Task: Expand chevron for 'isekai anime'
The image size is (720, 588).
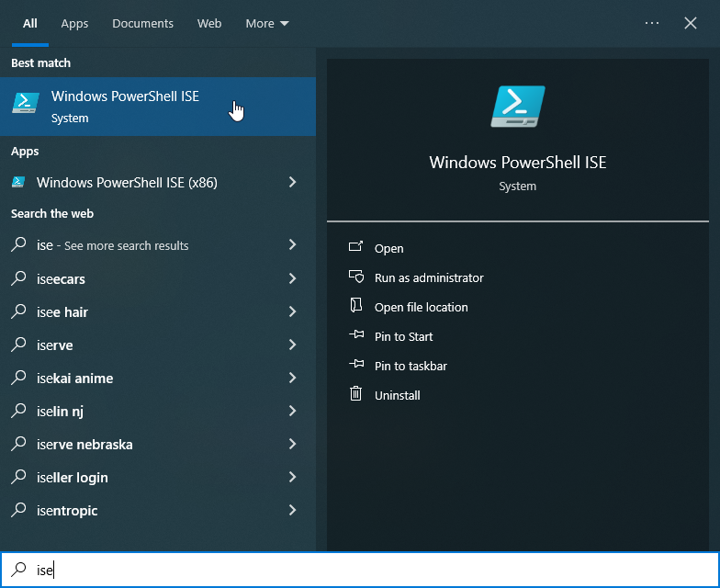Action: (x=292, y=378)
